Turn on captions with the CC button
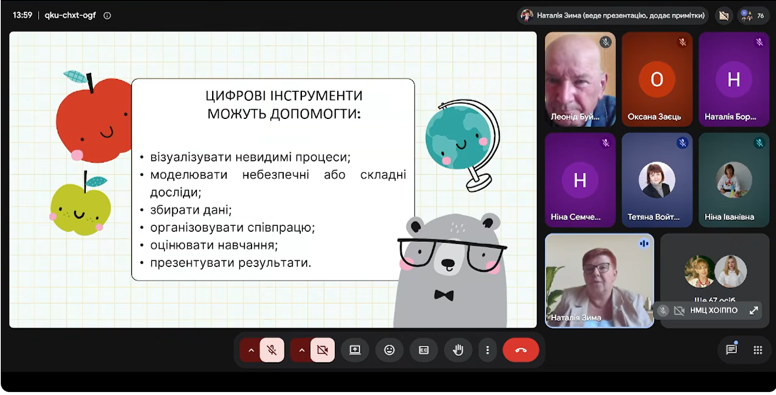The width and height of the screenshot is (776, 395). (424, 350)
